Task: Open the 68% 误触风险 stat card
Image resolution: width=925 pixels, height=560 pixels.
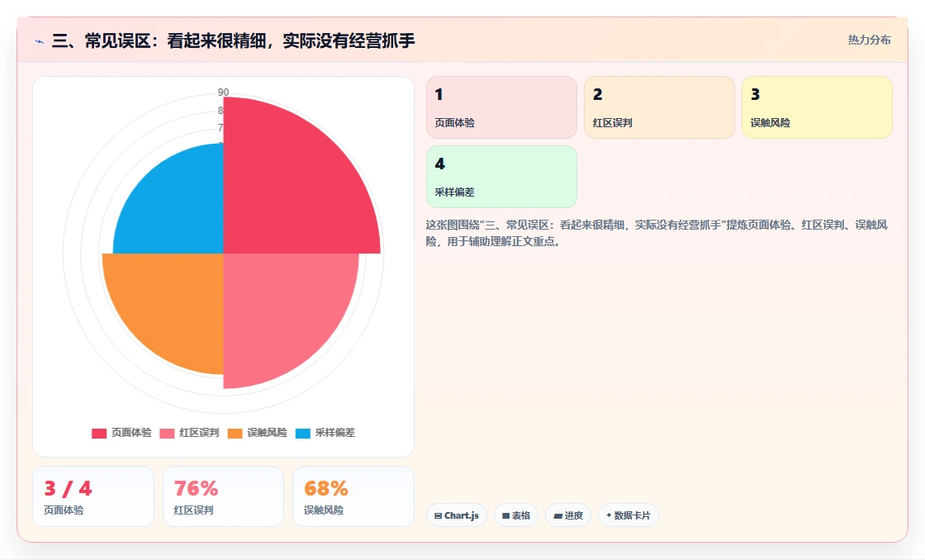Action: point(353,496)
